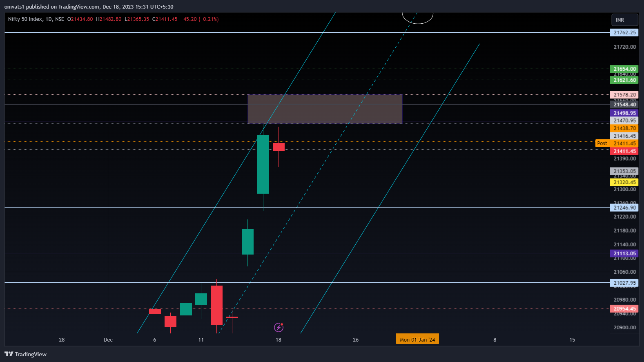
Task: Open the INR currency selector
Action: click(x=624, y=20)
